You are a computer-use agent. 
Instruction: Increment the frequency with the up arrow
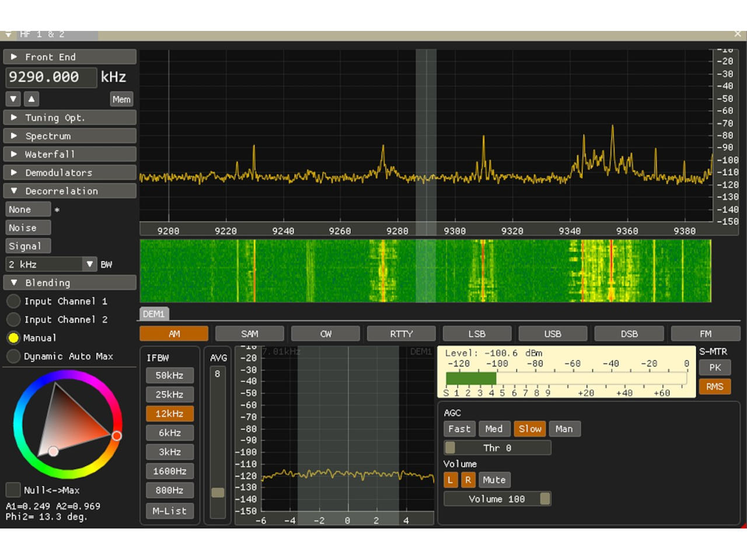[x=31, y=99]
